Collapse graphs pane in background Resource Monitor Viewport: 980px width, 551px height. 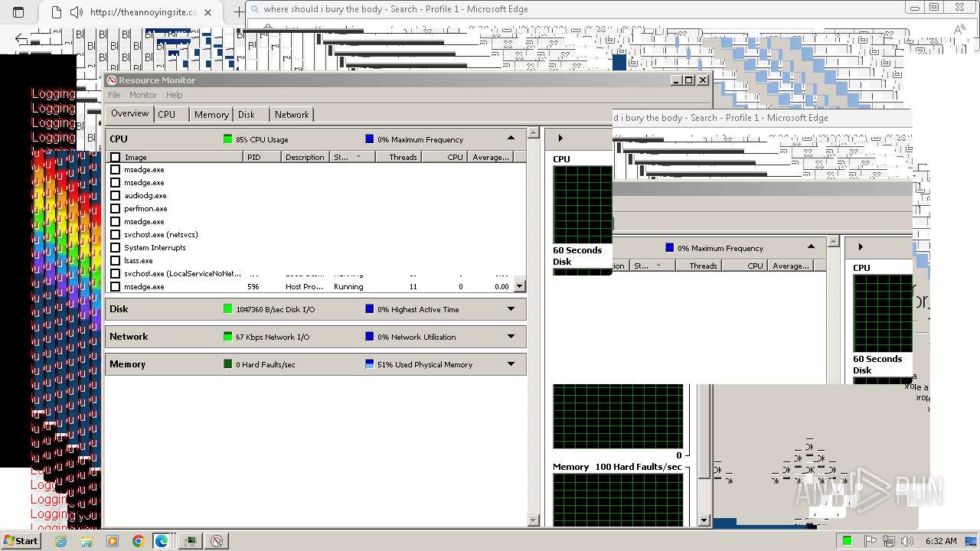861,247
